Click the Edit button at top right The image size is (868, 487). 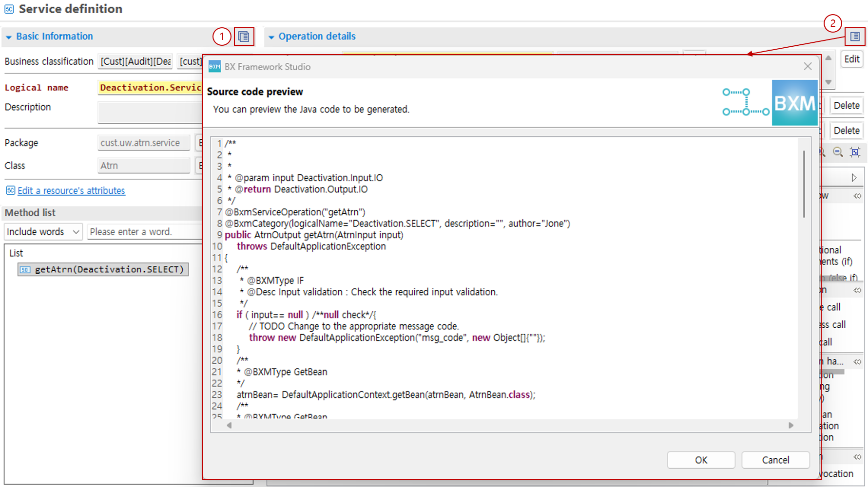click(851, 59)
